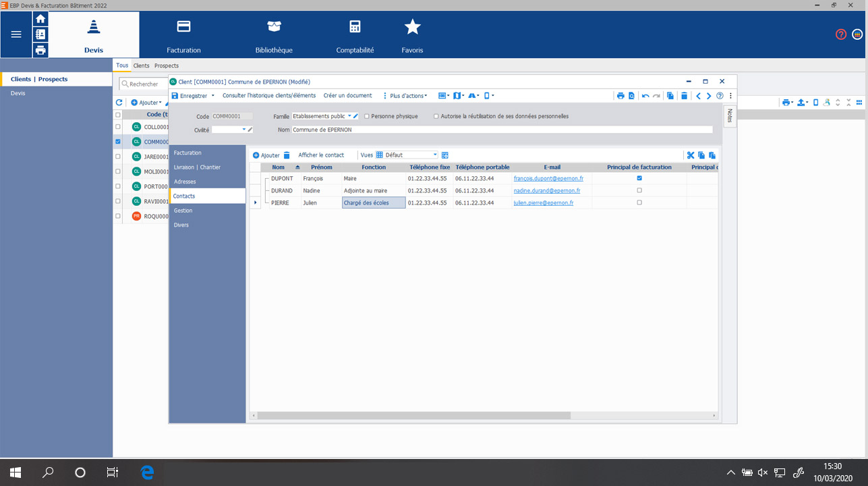Click the horizontal scrollbar of contacts grid
Viewport: 868px width, 486px height.
pyautogui.click(x=483, y=416)
